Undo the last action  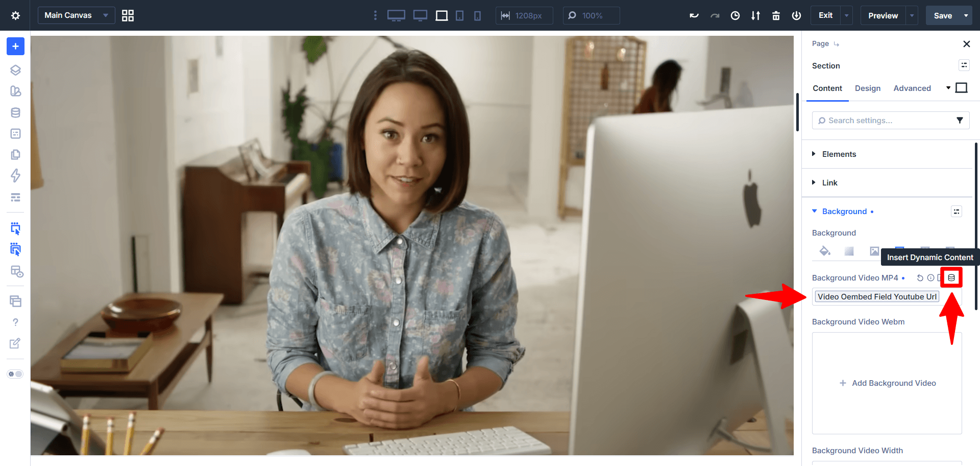pos(694,15)
